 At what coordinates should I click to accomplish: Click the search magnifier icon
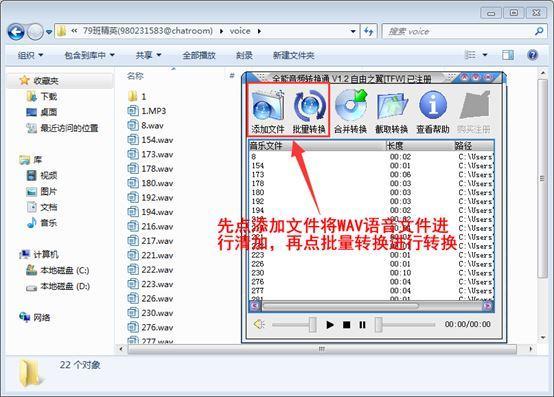pyautogui.click(x=539, y=31)
